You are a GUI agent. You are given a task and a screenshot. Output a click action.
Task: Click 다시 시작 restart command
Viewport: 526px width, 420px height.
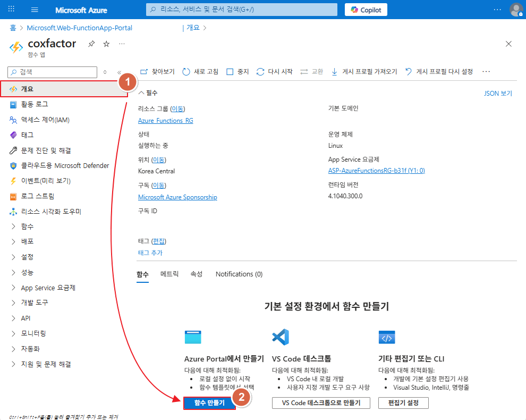click(274, 72)
